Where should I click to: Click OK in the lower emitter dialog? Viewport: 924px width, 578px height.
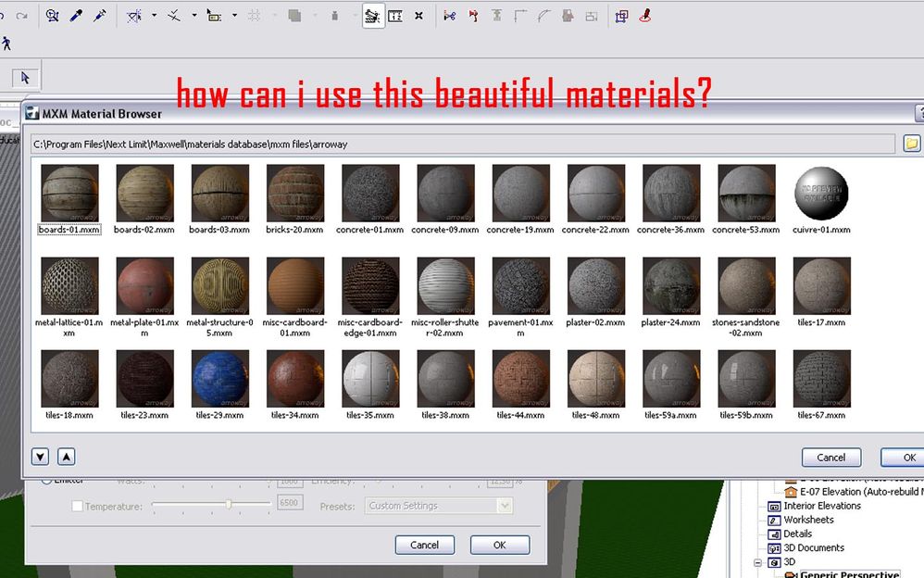499,545
